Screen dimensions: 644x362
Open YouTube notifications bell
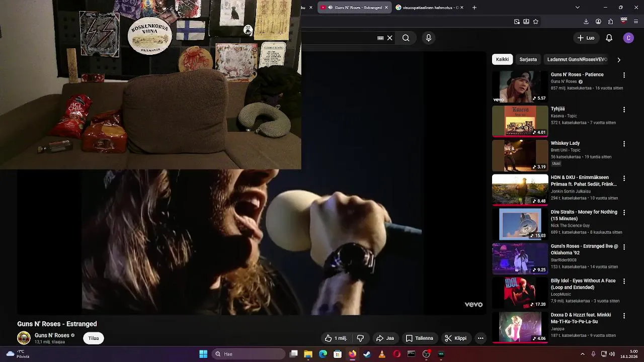pos(609,38)
